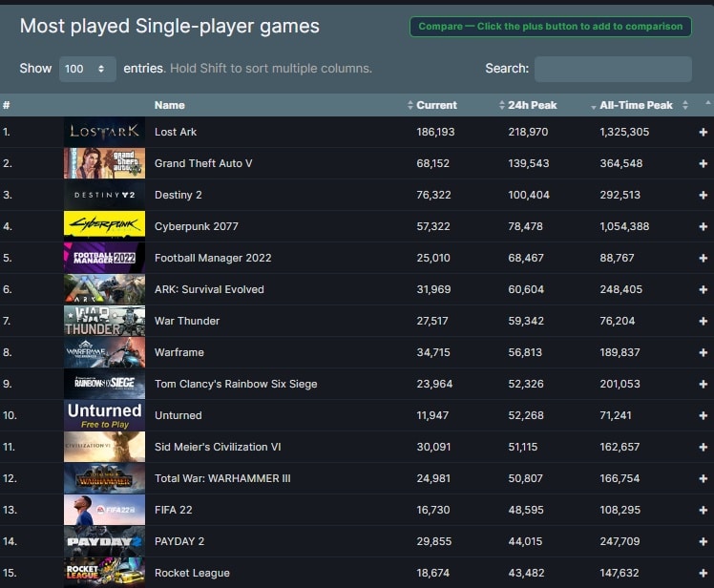Add Football Manager 2022 to comparison

coord(703,258)
